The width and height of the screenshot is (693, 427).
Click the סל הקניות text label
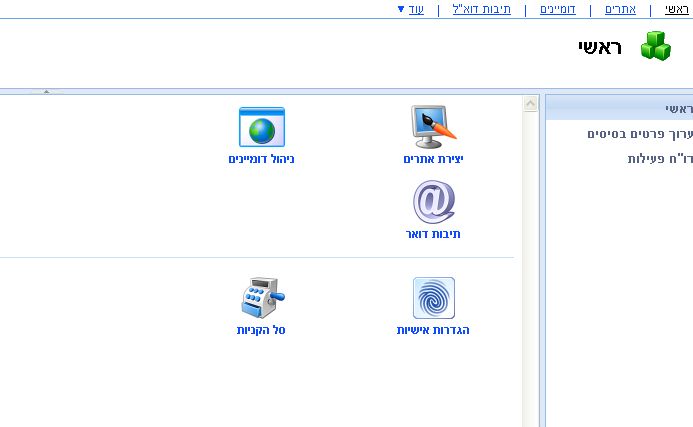[x=261, y=330]
